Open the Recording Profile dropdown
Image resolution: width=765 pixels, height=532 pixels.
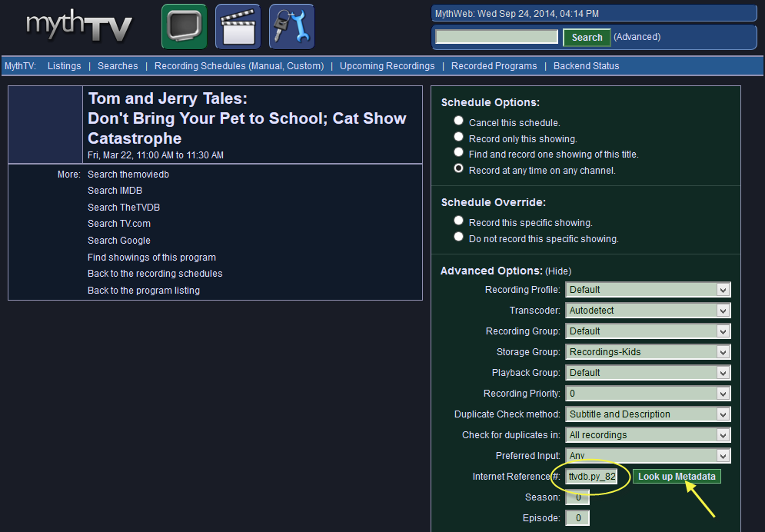[x=648, y=290]
